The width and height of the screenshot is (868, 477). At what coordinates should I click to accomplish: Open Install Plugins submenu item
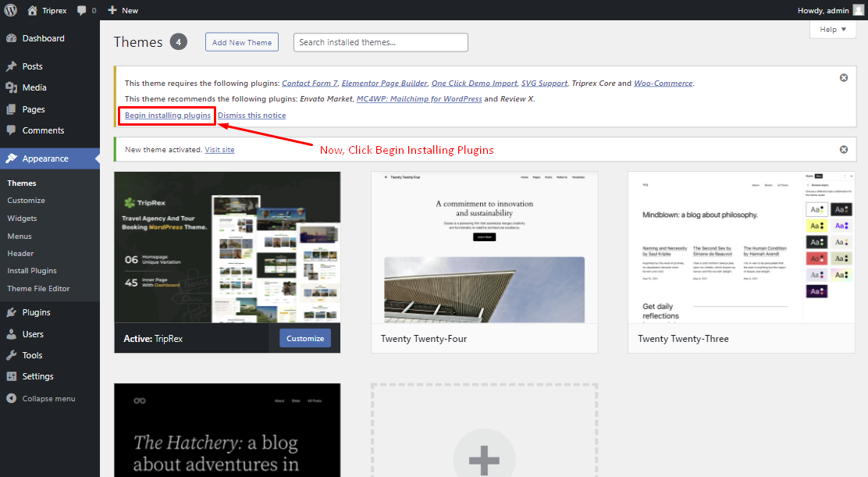tap(32, 271)
